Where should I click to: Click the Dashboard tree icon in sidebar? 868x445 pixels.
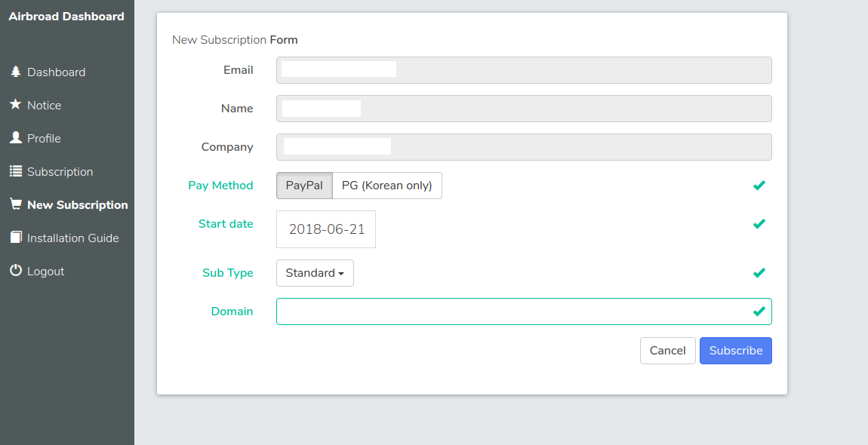(x=16, y=72)
